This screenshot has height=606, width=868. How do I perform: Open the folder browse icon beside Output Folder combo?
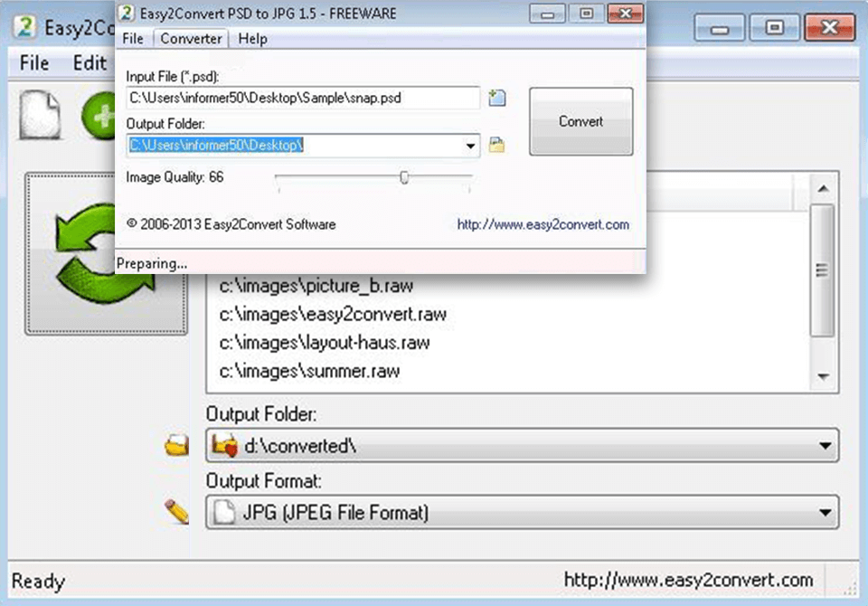496,145
